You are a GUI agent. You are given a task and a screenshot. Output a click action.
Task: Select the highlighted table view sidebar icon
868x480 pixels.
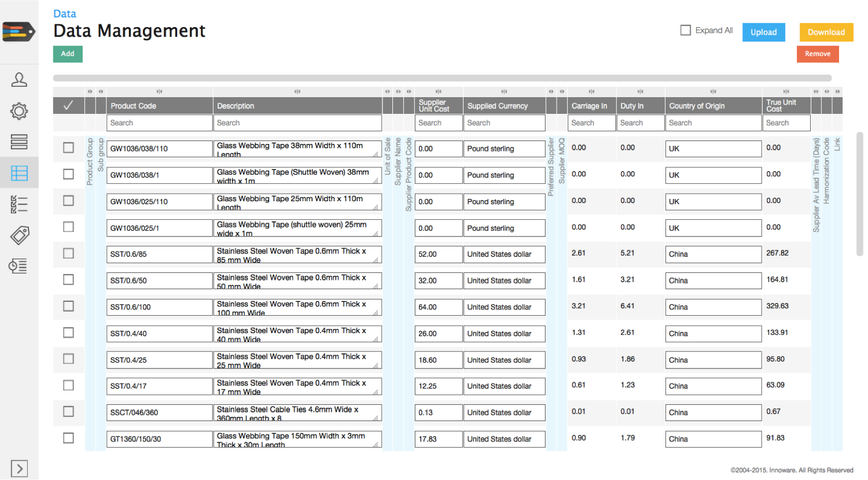point(19,173)
